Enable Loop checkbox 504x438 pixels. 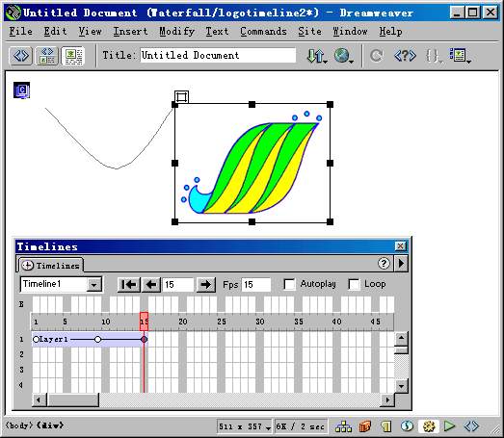pyautogui.click(x=354, y=285)
